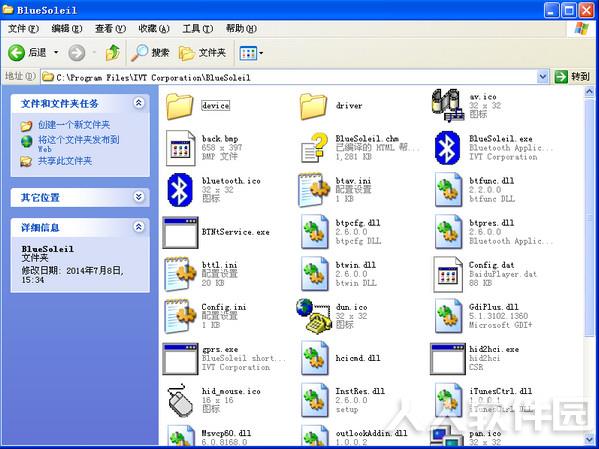Open the Views dropdown button
The height and width of the screenshot is (449, 599).
tap(251, 53)
